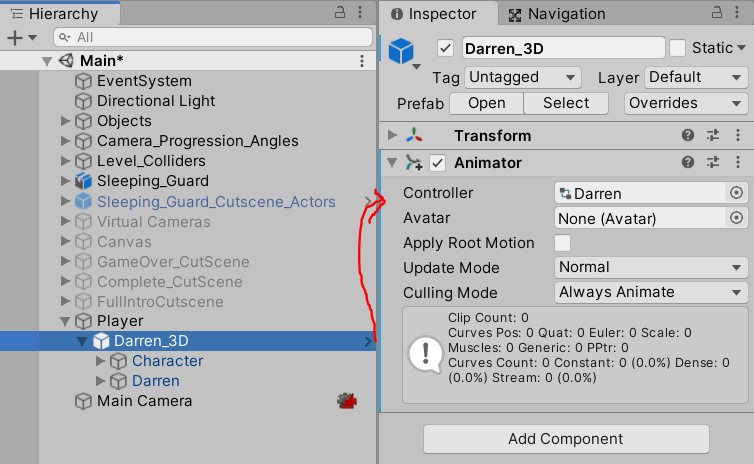Open Transform component kebab menu
The image size is (754, 464).
[x=738, y=136]
